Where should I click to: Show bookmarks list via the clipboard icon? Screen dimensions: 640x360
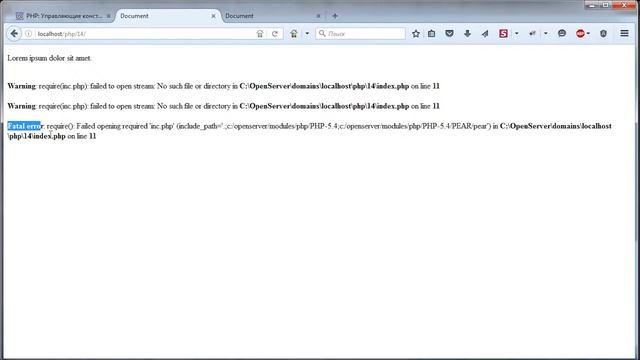tap(431, 34)
